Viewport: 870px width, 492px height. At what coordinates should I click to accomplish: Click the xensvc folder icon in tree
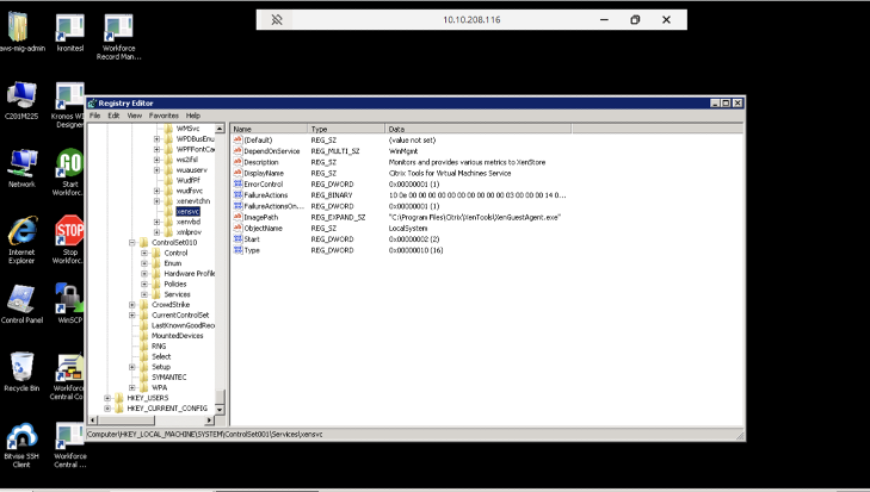tap(169, 211)
